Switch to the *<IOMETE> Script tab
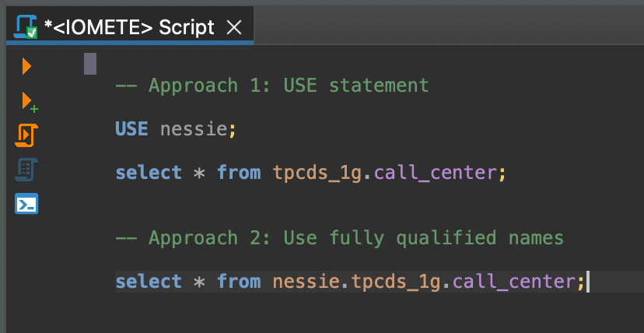 pos(129,28)
